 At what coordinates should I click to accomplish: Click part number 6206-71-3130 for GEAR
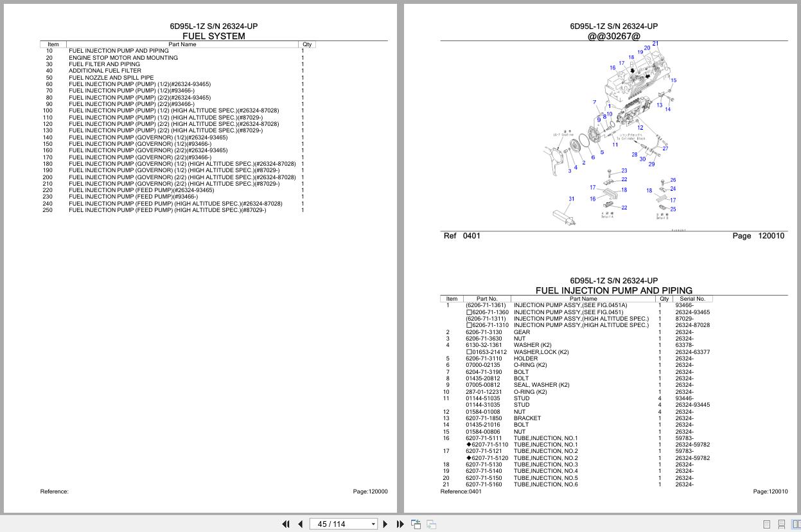484,332
